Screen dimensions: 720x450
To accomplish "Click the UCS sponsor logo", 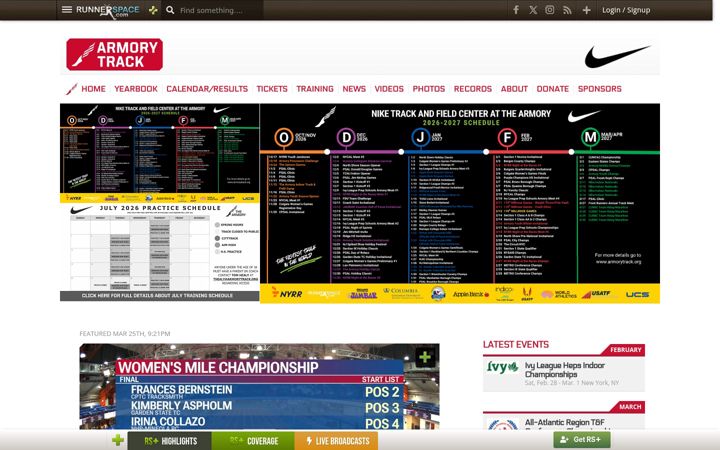I will (x=637, y=294).
